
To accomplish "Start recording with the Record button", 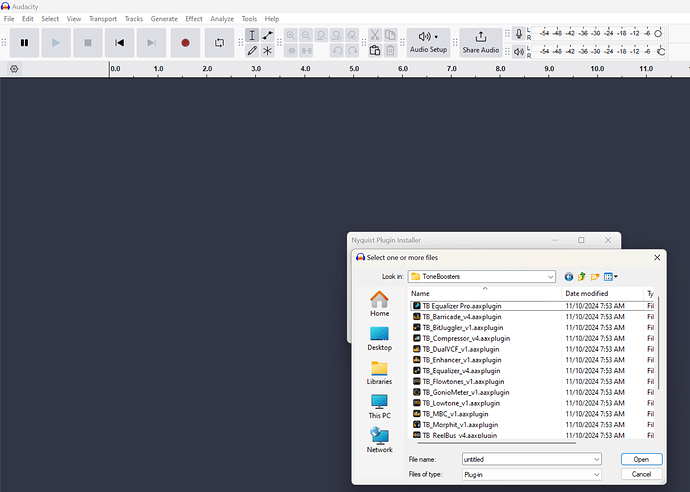I will click(x=185, y=43).
